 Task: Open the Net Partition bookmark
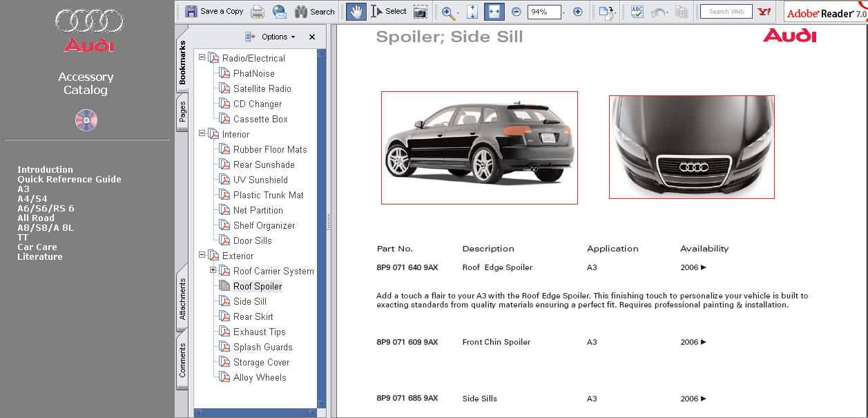coord(258,210)
